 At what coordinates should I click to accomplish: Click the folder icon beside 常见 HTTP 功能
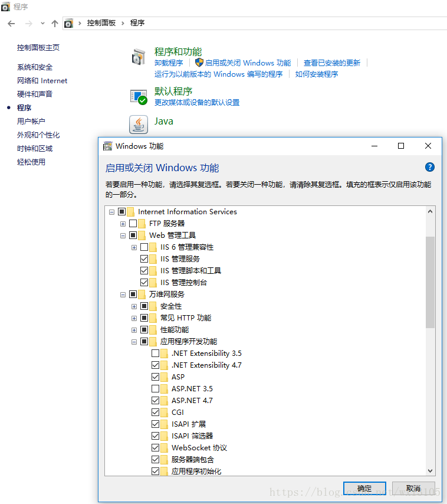[x=153, y=318]
